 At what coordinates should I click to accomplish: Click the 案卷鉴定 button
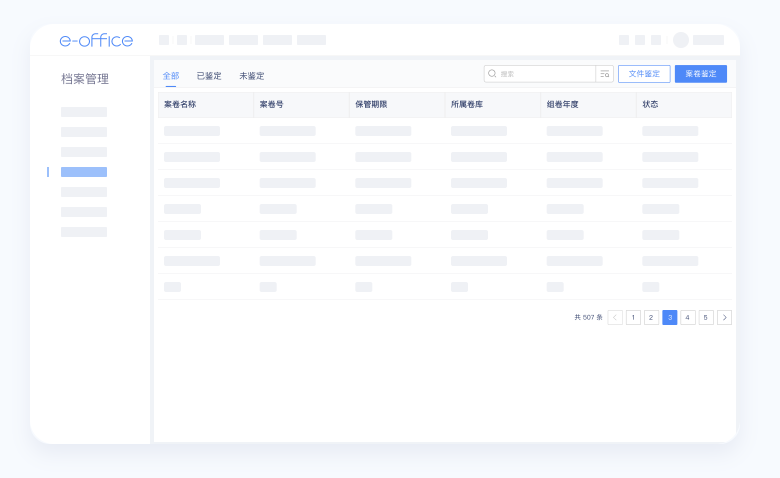tap(700, 74)
